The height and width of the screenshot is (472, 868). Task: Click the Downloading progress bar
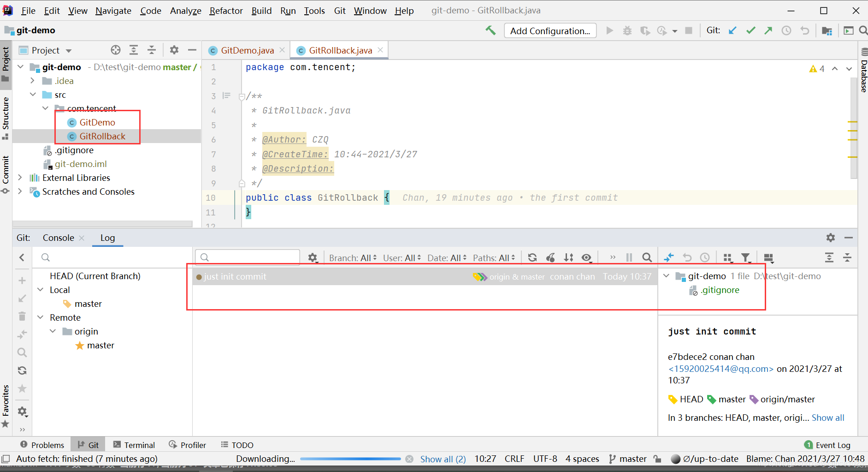point(350,459)
